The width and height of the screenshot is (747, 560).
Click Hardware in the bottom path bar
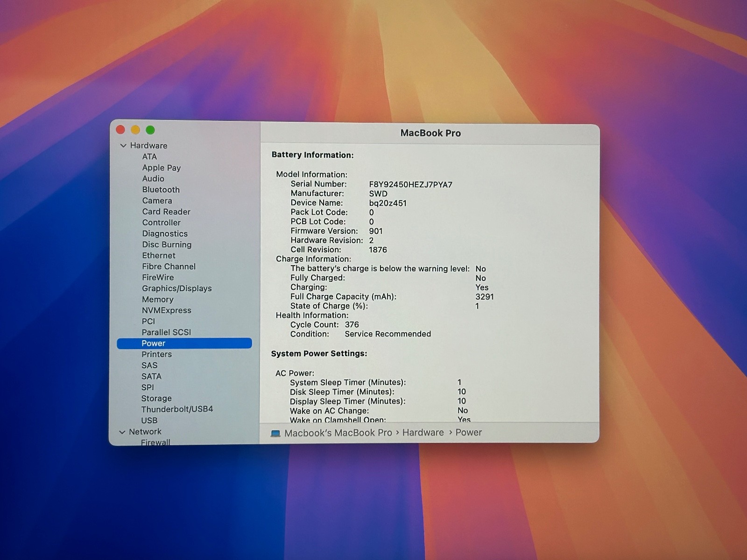(423, 433)
